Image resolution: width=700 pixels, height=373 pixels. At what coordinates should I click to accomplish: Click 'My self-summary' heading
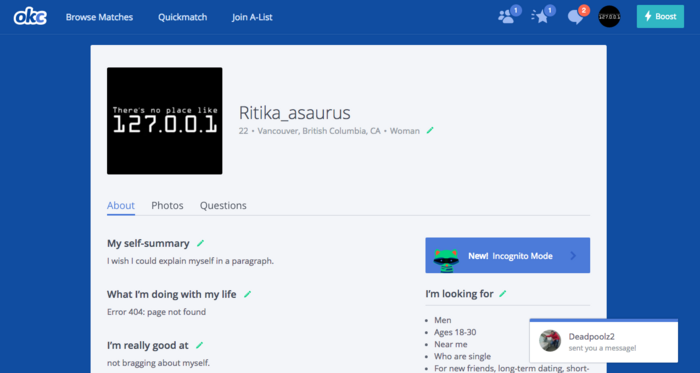(148, 243)
